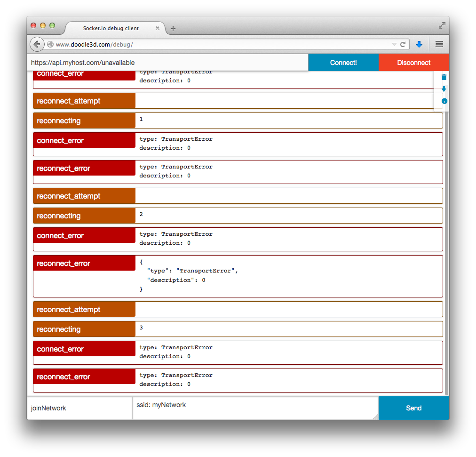The image size is (476, 457).
Task: Open the browser downloads arrow
Action: [x=419, y=44]
